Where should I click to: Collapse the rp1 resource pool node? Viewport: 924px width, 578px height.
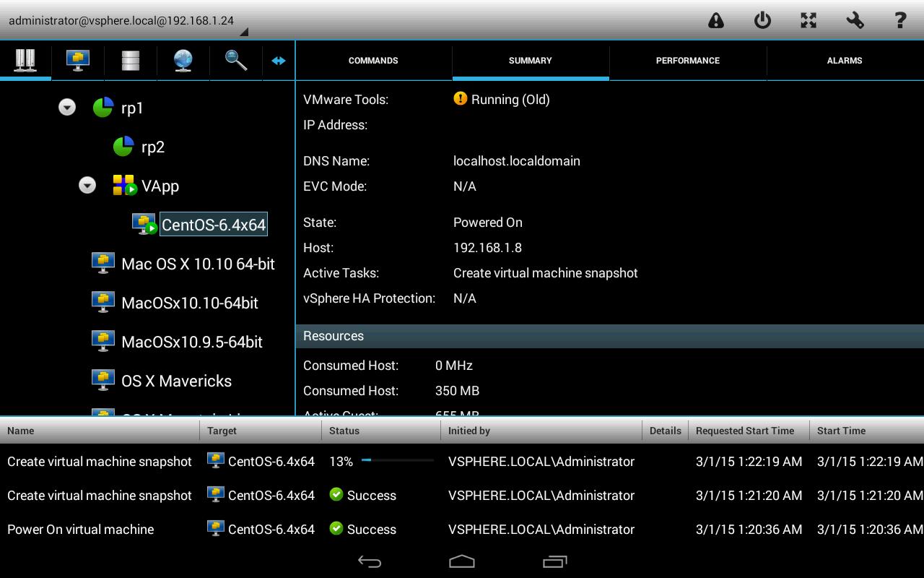click(x=67, y=108)
